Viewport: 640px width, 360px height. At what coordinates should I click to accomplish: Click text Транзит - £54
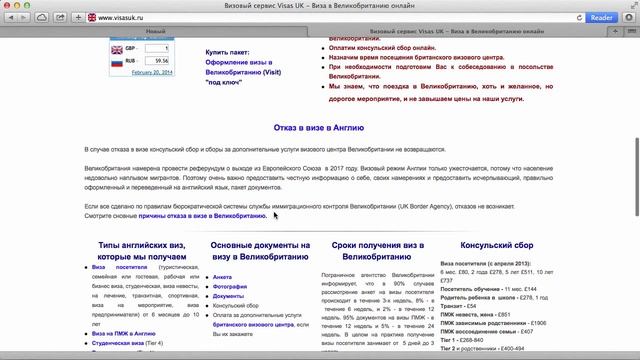coord(458,306)
